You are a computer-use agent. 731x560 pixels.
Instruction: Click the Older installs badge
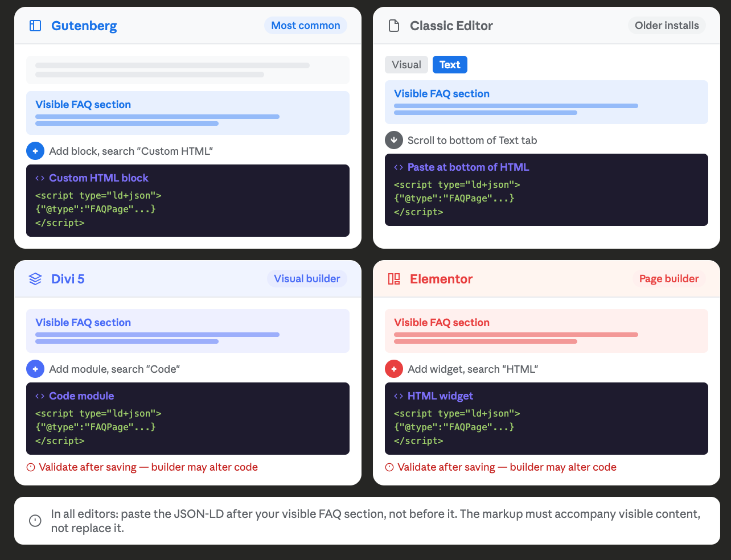(667, 26)
